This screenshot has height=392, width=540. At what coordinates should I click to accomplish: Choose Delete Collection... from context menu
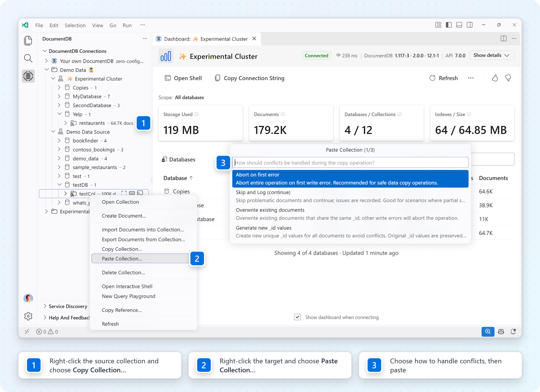pyautogui.click(x=143, y=272)
